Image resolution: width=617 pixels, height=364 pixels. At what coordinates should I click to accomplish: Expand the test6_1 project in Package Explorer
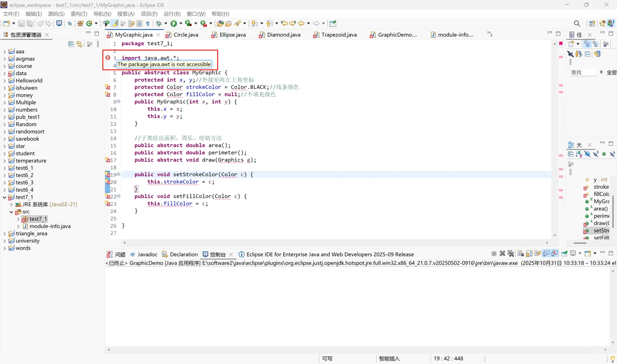4,168
